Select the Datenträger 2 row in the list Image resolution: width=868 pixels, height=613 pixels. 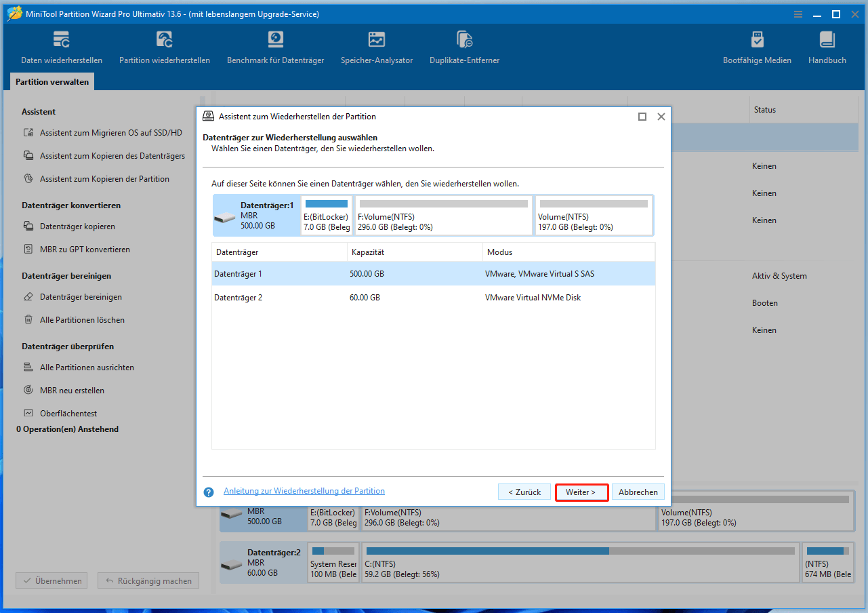[339, 297]
